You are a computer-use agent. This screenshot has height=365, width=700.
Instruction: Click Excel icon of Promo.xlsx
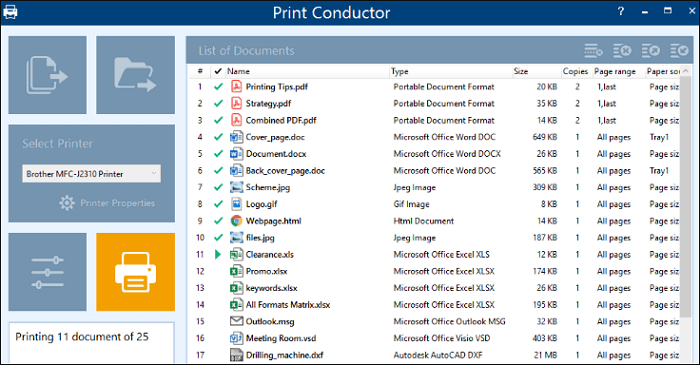coord(236,271)
